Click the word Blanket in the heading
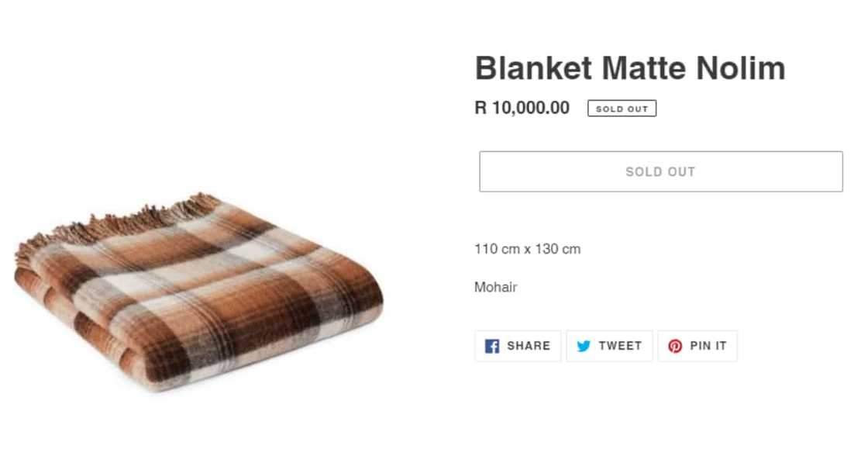This screenshot has height=456, width=868. tap(535, 68)
